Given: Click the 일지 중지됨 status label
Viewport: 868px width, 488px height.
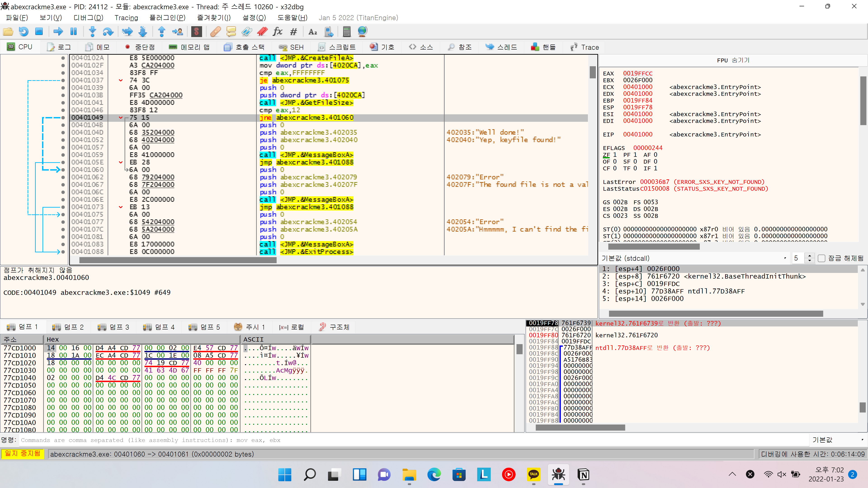Looking at the screenshot, I should click(23, 454).
